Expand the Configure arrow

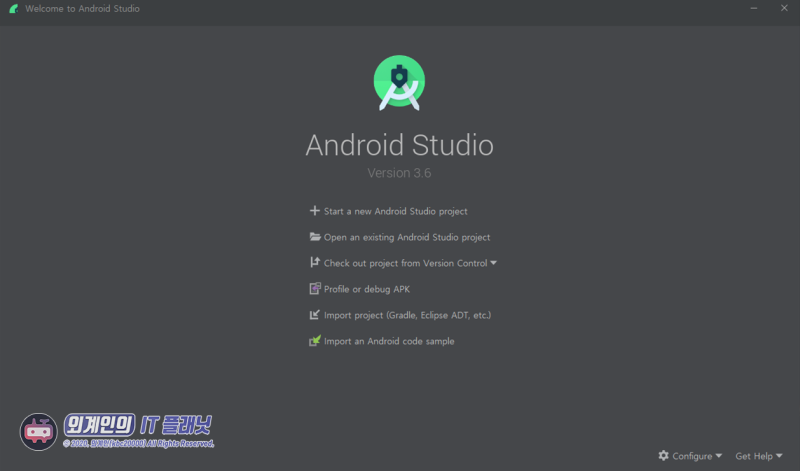(x=718, y=456)
